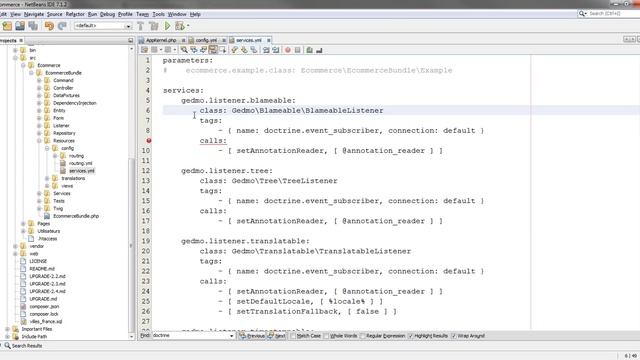Start Debug Project from the toolbar
The width and height of the screenshot is (640, 360).
pos(180,26)
